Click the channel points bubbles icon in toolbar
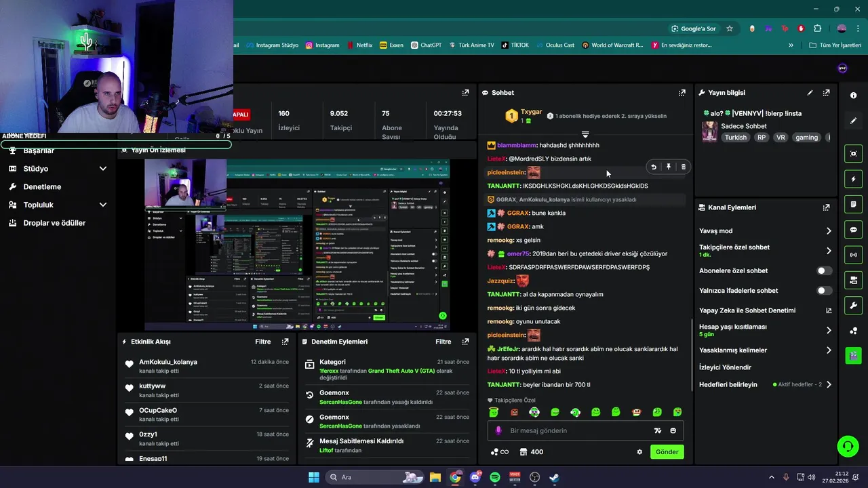 click(853, 331)
